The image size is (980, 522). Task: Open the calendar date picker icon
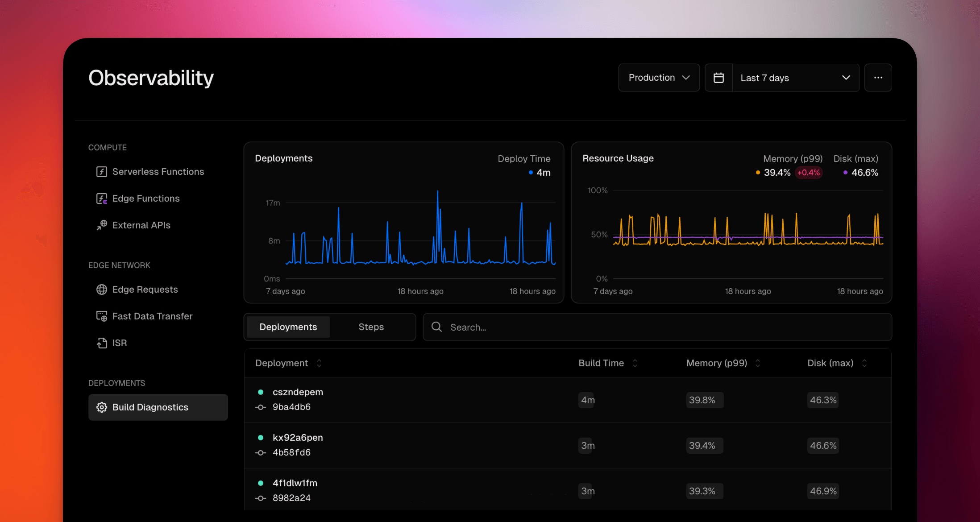(718, 78)
